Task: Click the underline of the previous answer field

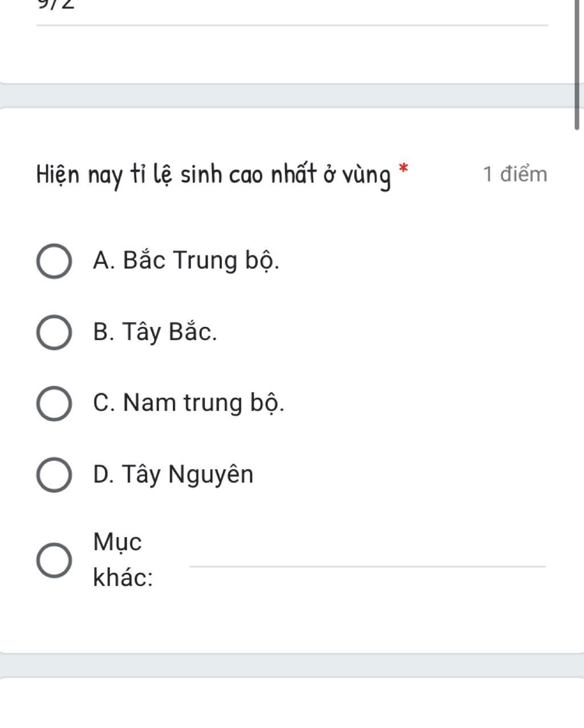Action: (292, 25)
